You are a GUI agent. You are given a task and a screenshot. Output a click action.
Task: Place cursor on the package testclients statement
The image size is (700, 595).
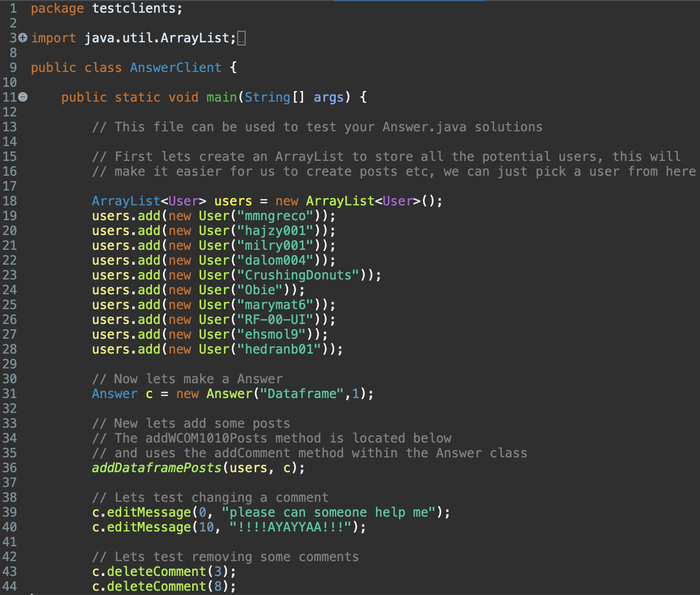(106, 8)
